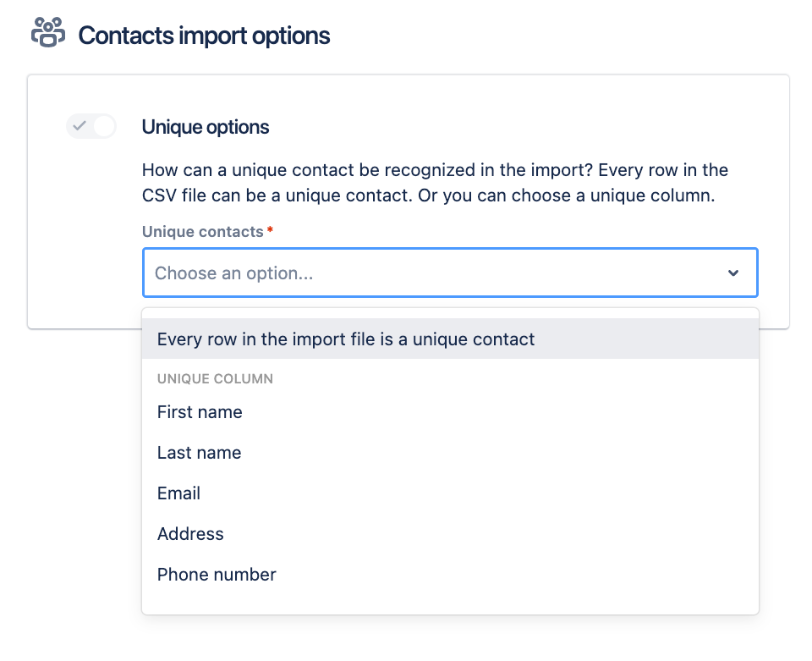Click the red required asterisk
This screenshot has width=812, height=661.
click(x=270, y=230)
